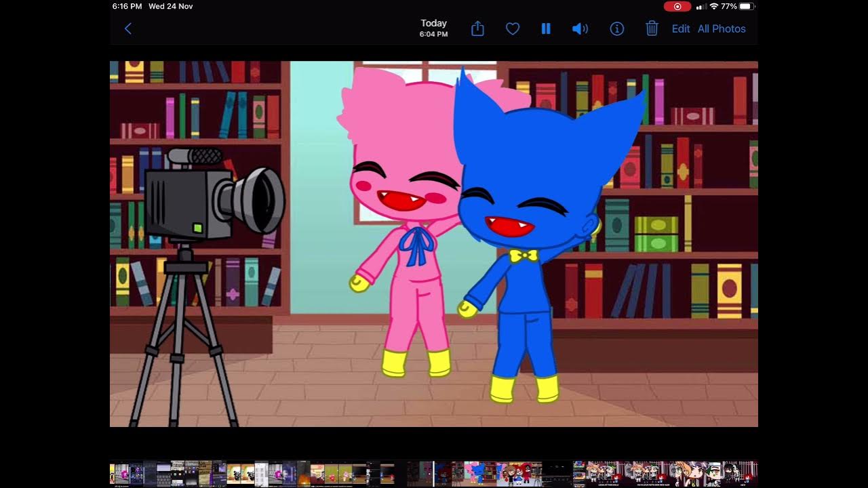Screen dimensions: 868x488
Task: Select the pink and blue characters filmstrip thumbnail
Action: (x=474, y=473)
